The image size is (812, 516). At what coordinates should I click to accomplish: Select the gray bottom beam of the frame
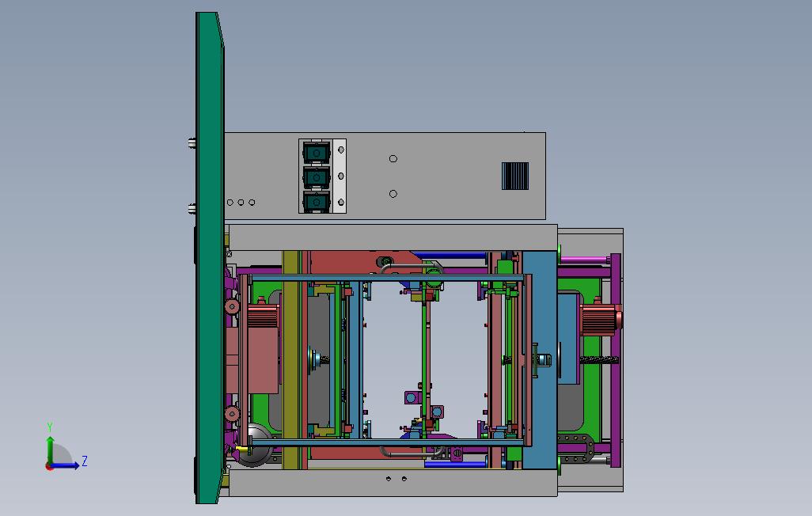click(393, 483)
